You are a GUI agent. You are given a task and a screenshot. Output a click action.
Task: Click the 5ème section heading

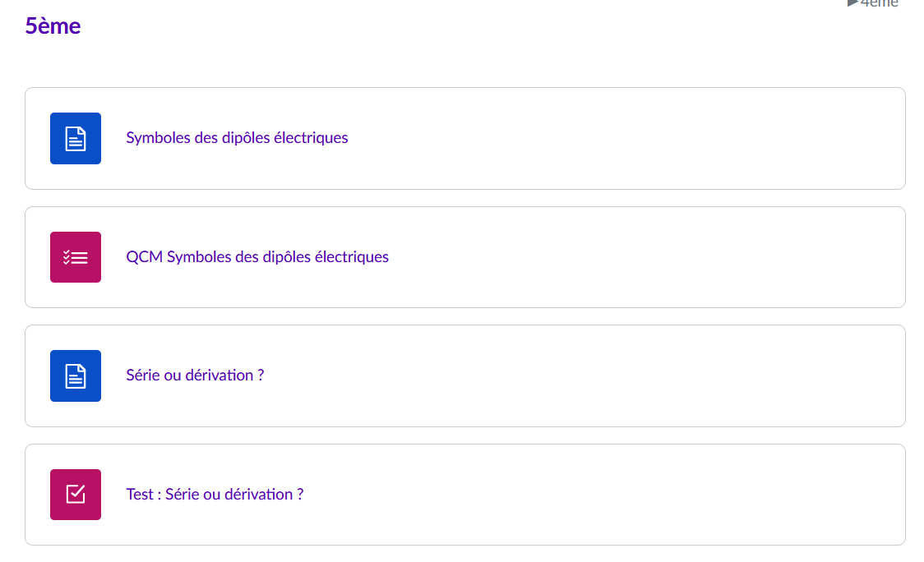coord(53,26)
